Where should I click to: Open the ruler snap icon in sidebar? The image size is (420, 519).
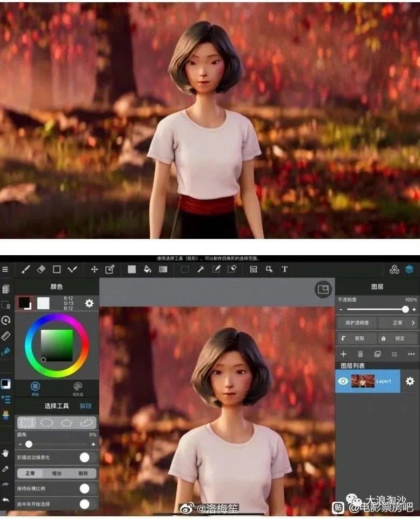click(x=5, y=336)
